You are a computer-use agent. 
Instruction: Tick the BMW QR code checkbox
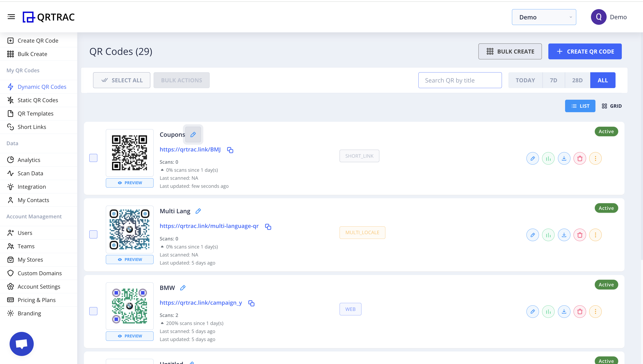pyautogui.click(x=93, y=311)
